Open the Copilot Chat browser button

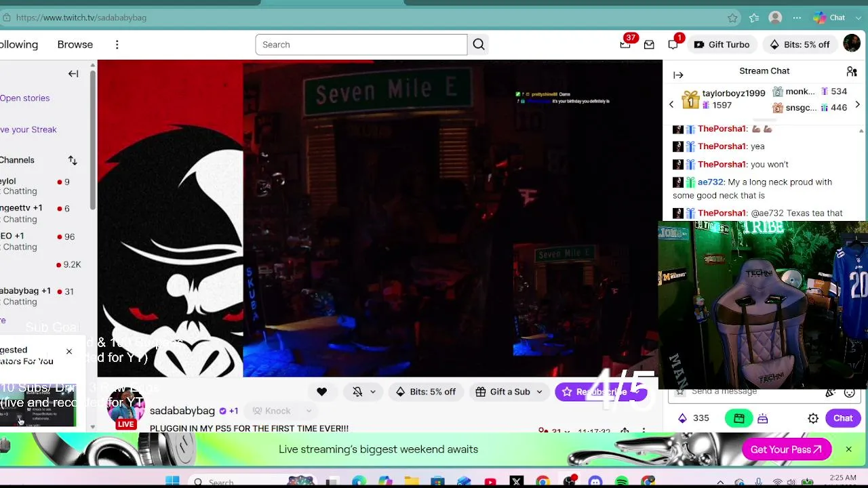830,18
